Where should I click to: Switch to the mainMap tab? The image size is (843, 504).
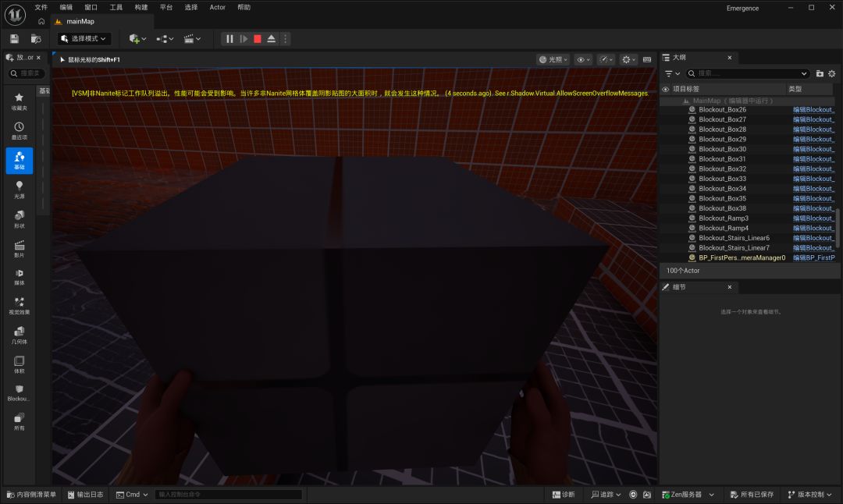tap(80, 22)
